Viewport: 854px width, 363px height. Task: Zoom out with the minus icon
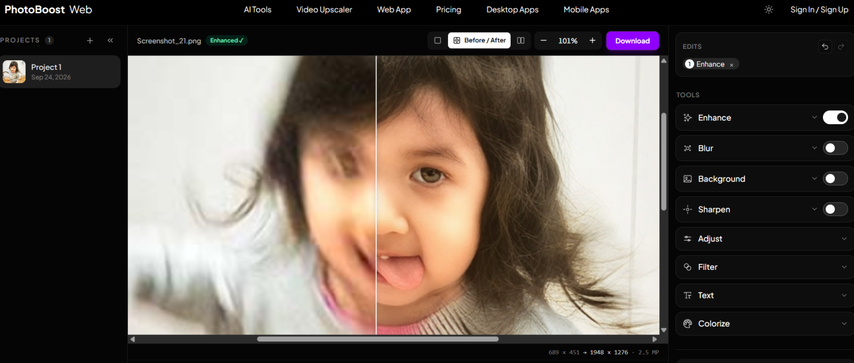click(x=544, y=40)
